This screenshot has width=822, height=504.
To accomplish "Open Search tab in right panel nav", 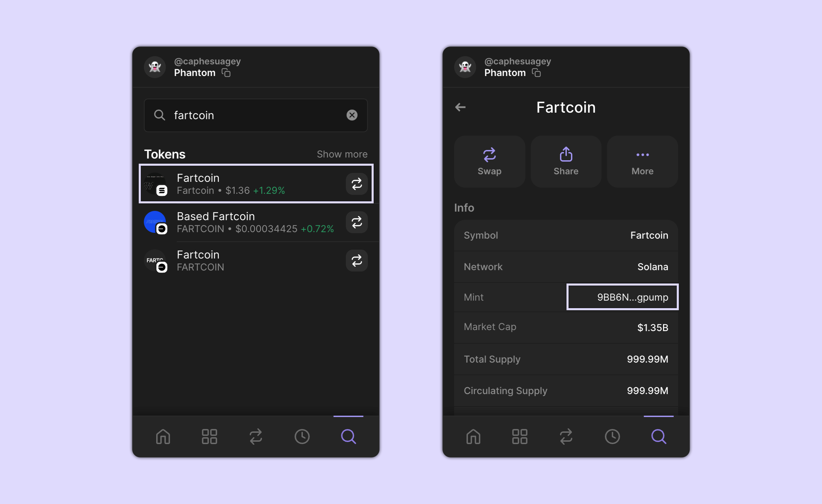I will (x=659, y=437).
